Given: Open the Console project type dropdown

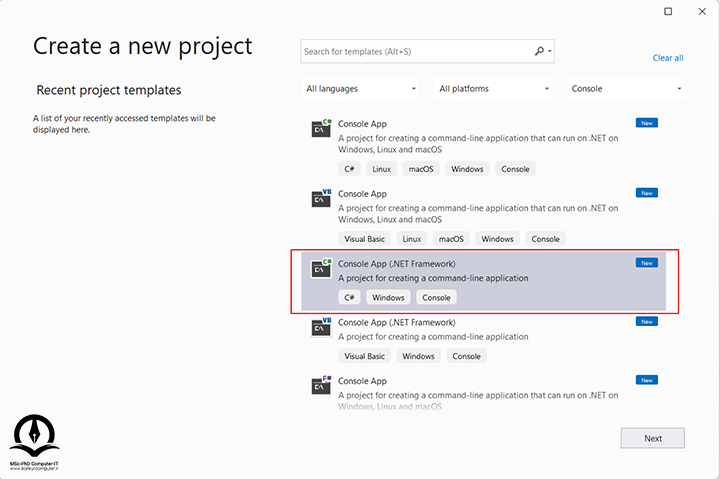Looking at the screenshot, I should (x=626, y=89).
